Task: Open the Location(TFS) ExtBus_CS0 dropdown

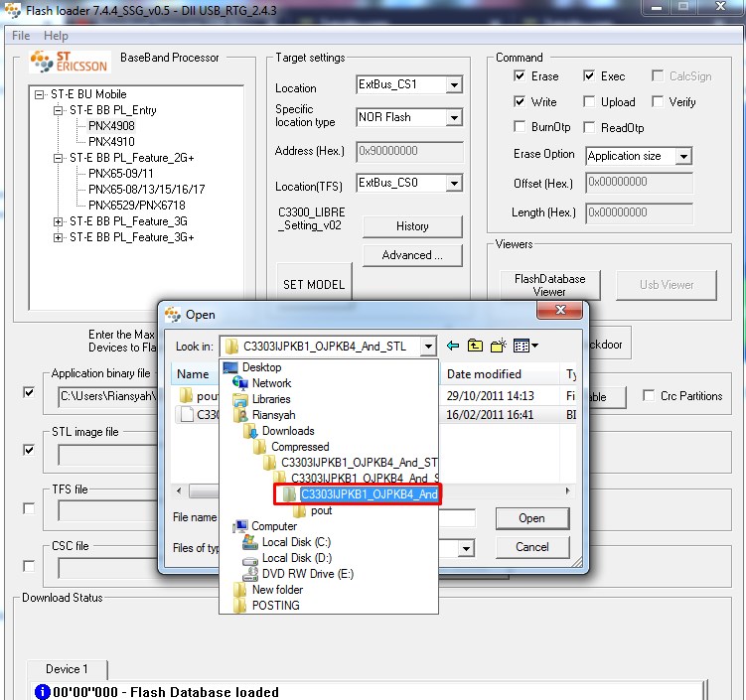Action: click(454, 183)
